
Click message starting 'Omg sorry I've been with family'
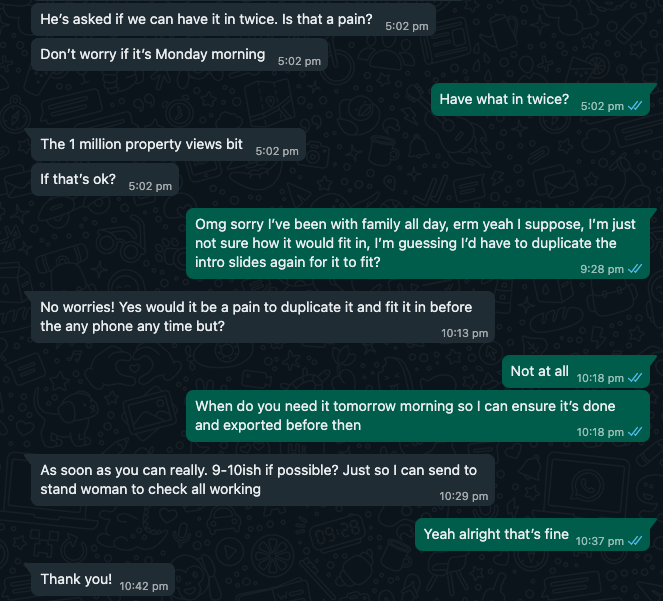418,244
